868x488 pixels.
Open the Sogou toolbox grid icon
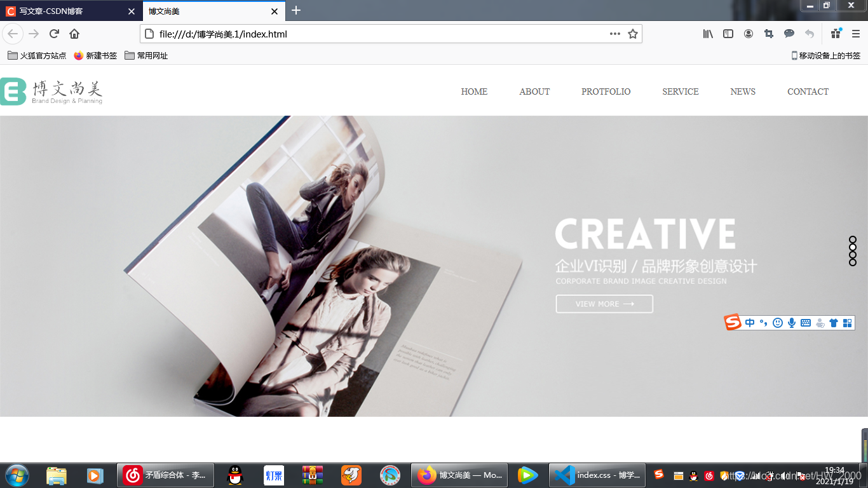pyautogui.click(x=847, y=323)
